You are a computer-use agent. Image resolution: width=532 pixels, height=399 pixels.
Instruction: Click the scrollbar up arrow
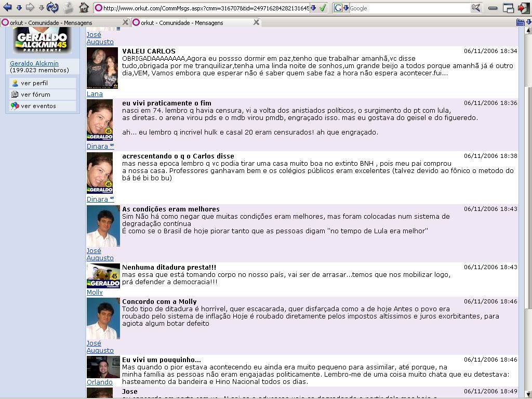pos(528,31)
